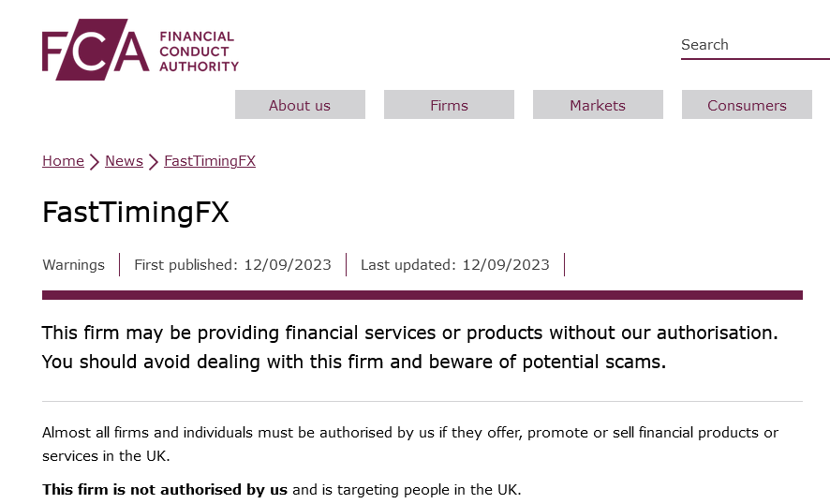
Task: Focus the Search input field
Action: pos(755,45)
